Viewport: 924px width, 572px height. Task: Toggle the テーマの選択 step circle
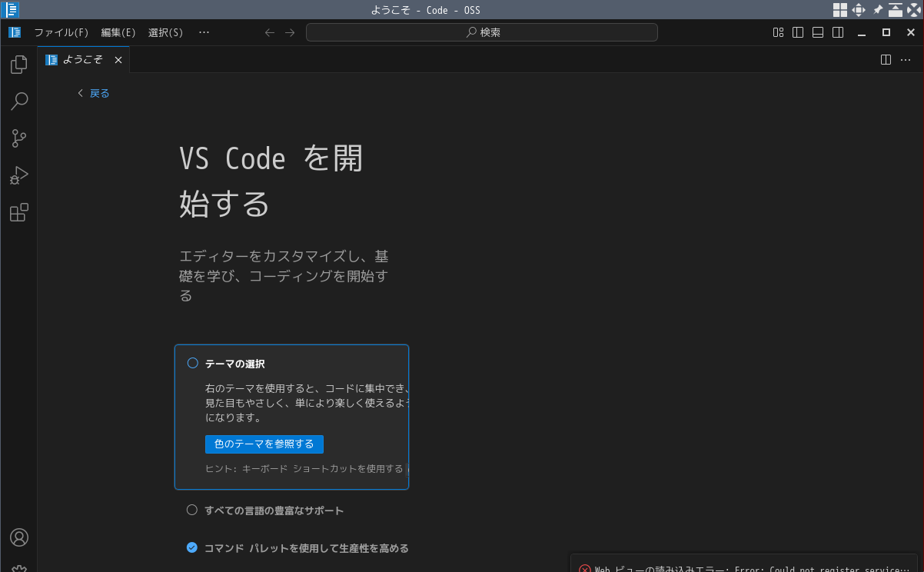click(x=193, y=363)
